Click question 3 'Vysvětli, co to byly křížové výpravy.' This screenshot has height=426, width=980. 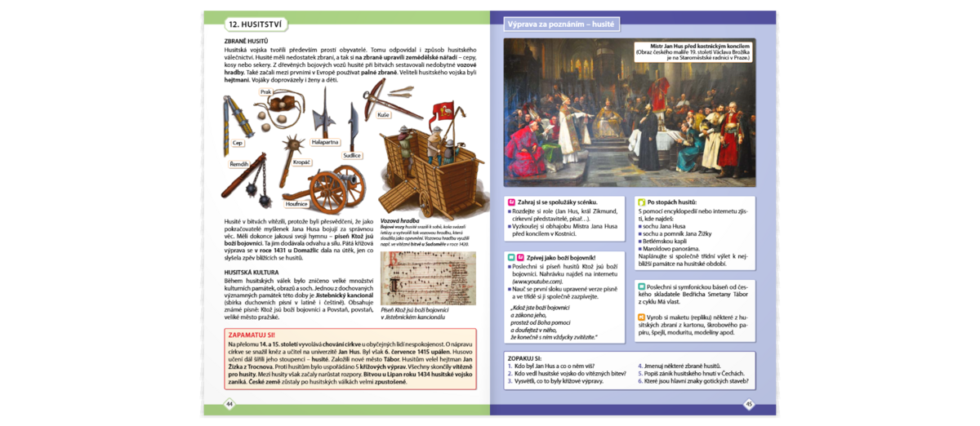(x=555, y=381)
